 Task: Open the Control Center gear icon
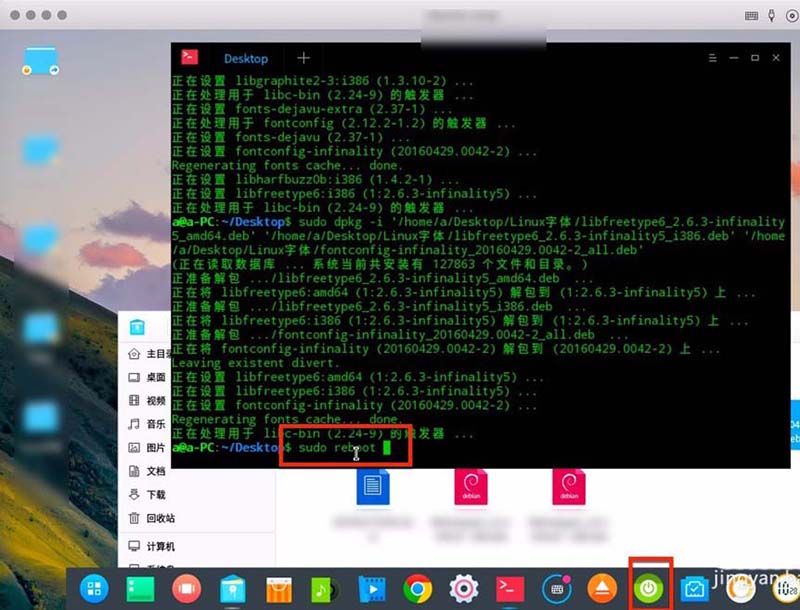pyautogui.click(x=462, y=590)
